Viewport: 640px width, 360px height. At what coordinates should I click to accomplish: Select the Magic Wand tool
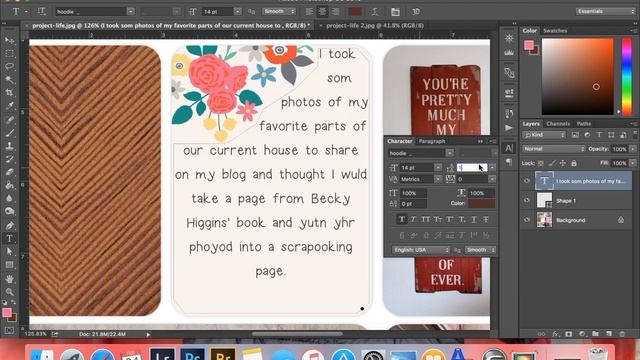(x=9, y=80)
